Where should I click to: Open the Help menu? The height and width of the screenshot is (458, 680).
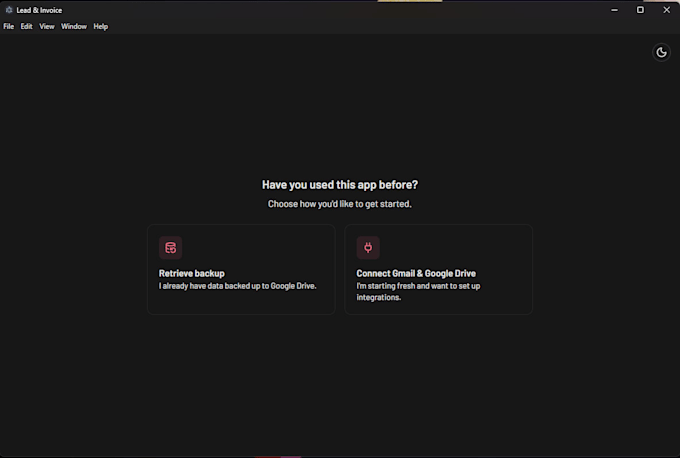click(101, 26)
